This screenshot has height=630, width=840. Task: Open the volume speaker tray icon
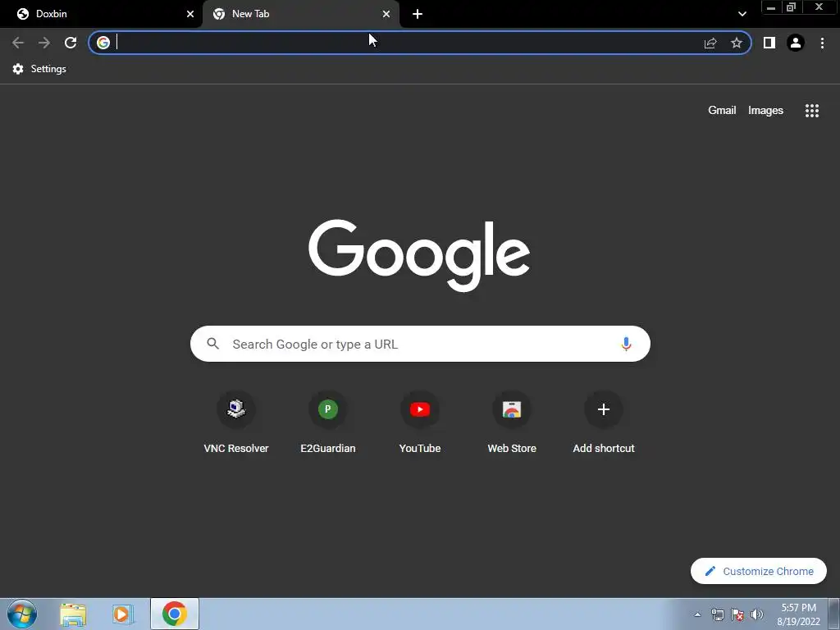757,614
